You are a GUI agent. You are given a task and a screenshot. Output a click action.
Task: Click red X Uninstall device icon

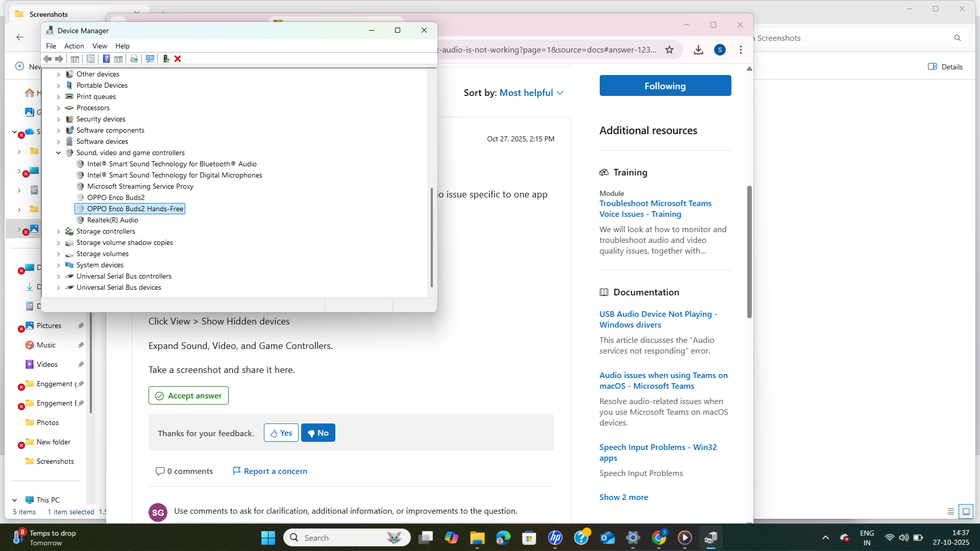click(x=178, y=59)
